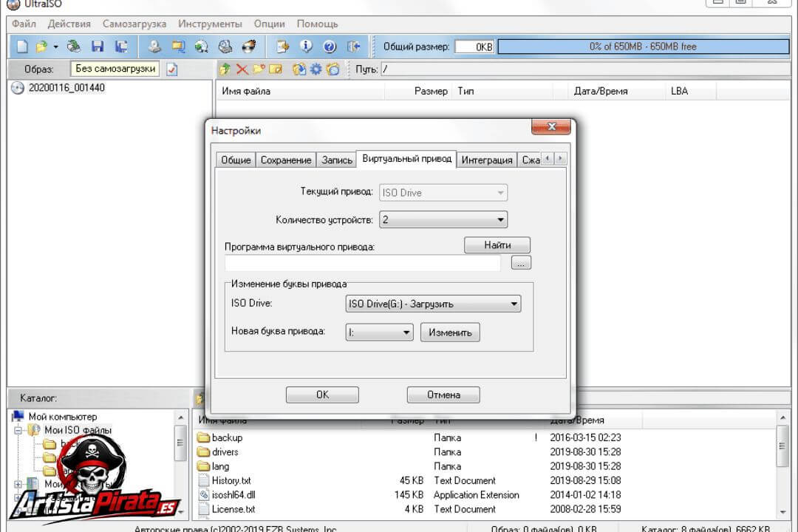This screenshot has height=532, width=798.
Task: Click the Convert image toolbar icon
Action: tap(202, 47)
